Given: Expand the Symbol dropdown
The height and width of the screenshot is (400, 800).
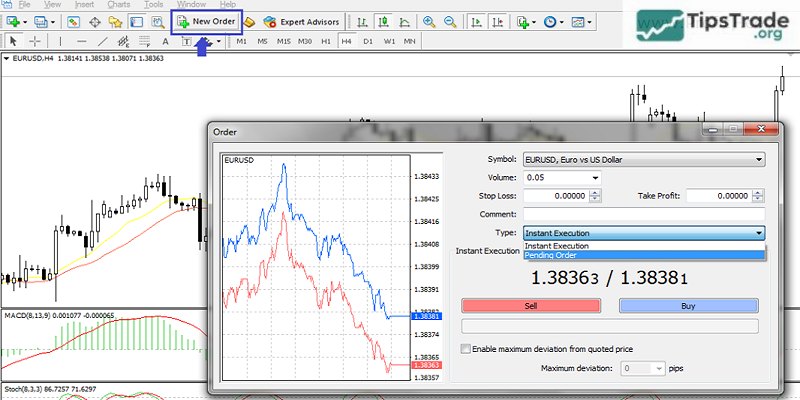Looking at the screenshot, I should [x=758, y=159].
